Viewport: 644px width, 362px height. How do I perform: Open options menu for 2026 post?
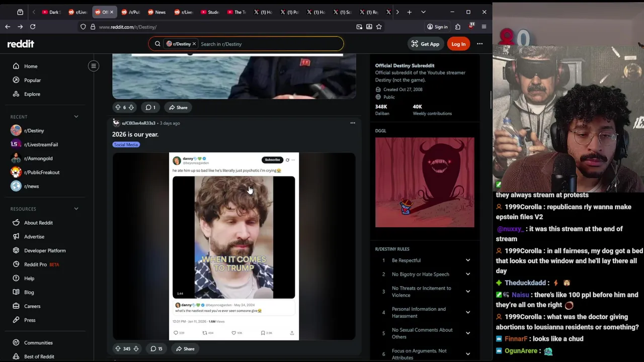[353, 123]
